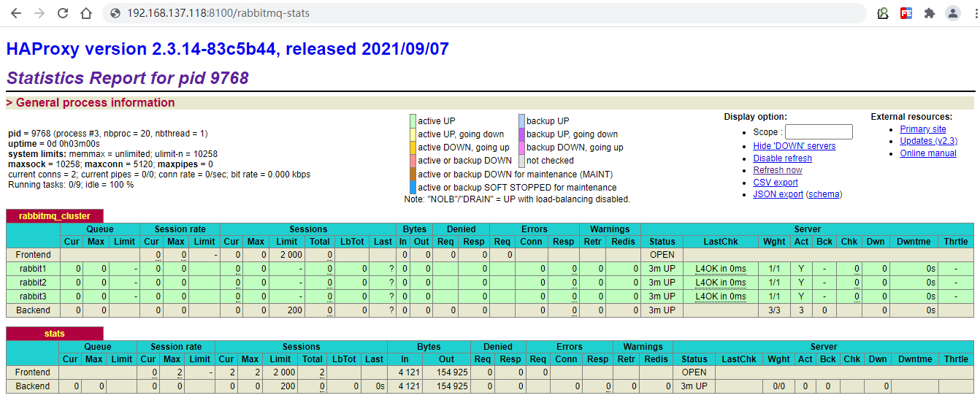Open the browser profile avatar icon
The height and width of the screenshot is (398, 980).
(952, 13)
